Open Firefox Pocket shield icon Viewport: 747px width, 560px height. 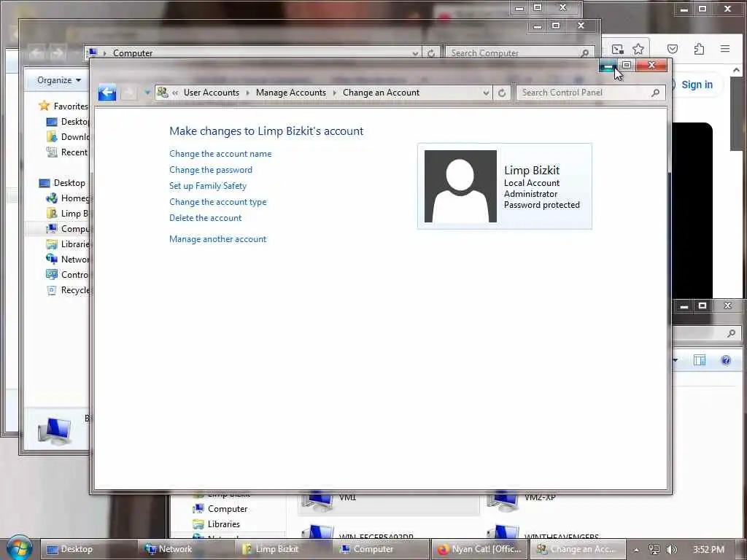click(x=673, y=49)
